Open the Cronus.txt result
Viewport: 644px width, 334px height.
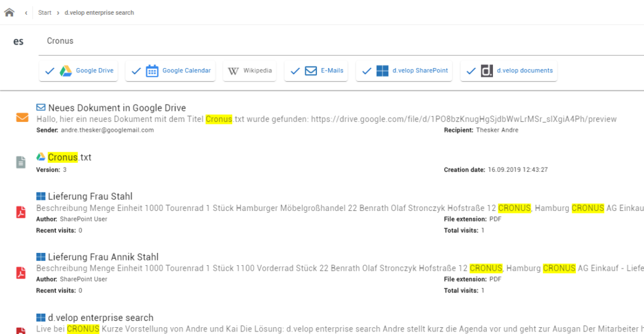point(69,157)
